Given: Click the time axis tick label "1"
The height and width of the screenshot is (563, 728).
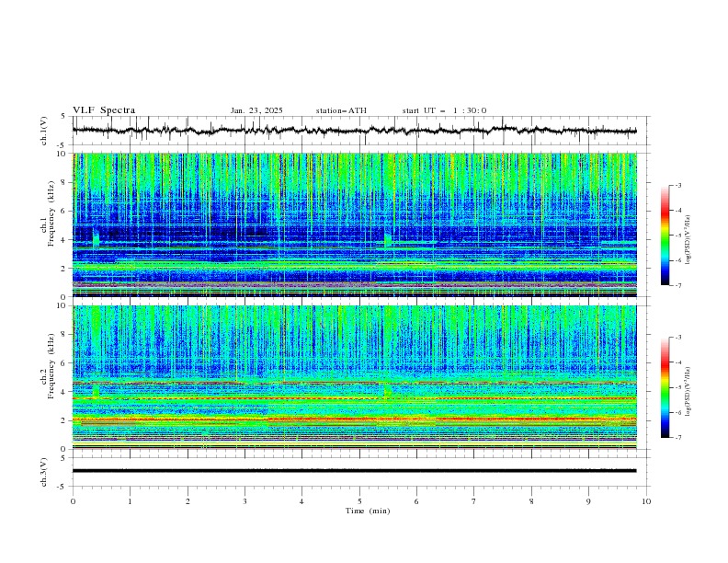Looking at the screenshot, I should pos(130,501).
